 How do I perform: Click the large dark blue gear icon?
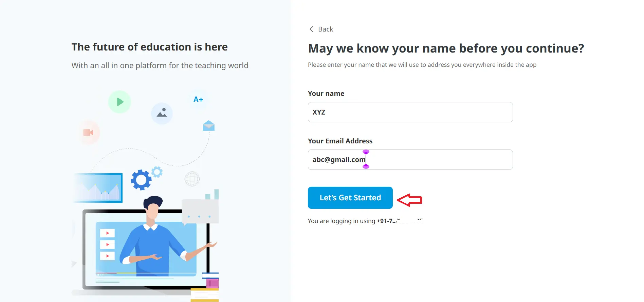(x=141, y=180)
